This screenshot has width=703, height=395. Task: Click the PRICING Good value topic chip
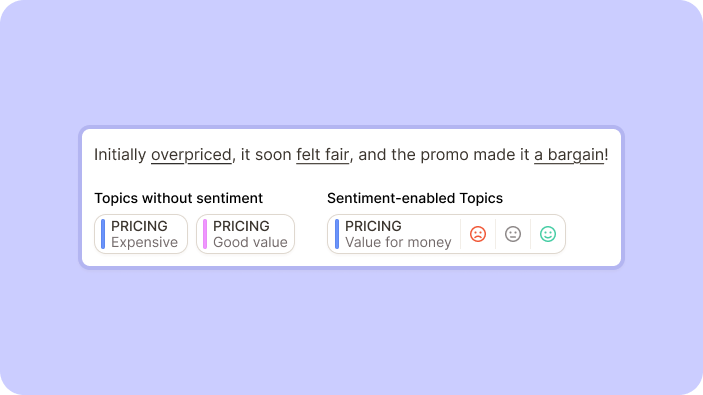(245, 234)
